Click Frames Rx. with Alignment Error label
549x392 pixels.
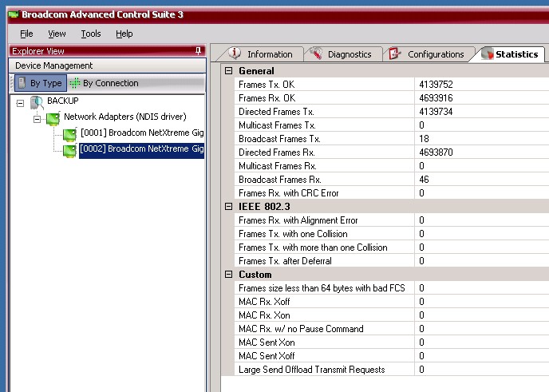[x=298, y=220]
